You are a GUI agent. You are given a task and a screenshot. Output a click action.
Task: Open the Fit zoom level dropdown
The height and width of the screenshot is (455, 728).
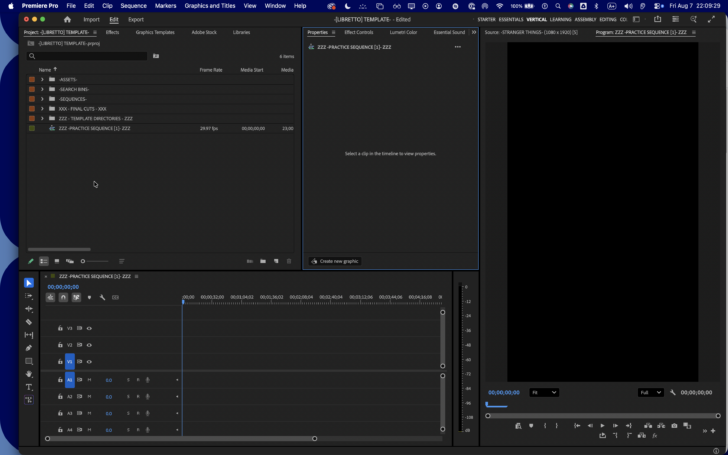pos(544,392)
